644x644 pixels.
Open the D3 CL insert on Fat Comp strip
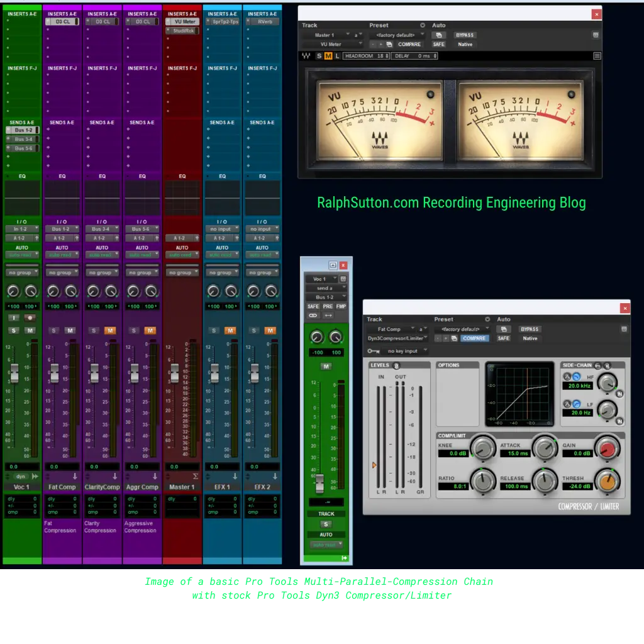coord(62,22)
